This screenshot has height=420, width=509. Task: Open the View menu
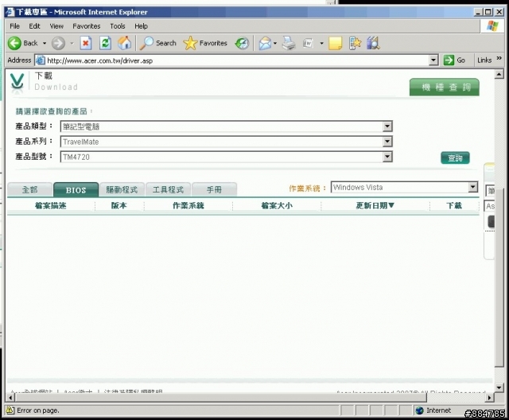pos(56,26)
